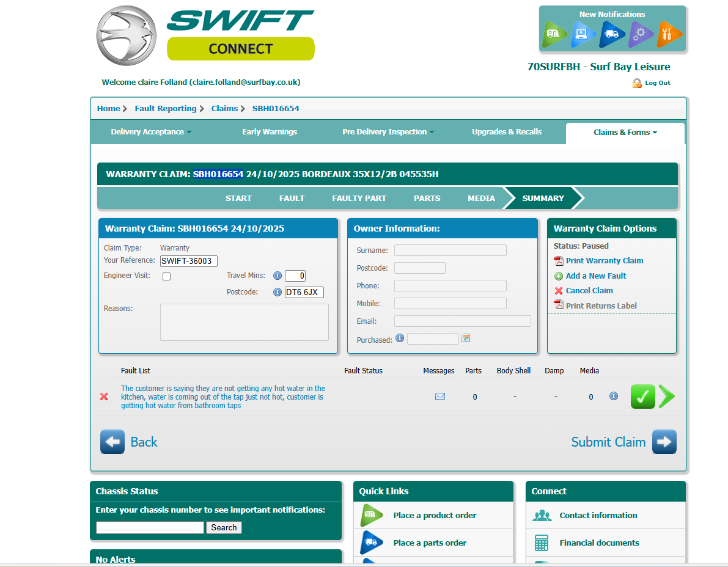This screenshot has height=567, width=728.
Task: Click the green caravan notification icon
Action: click(554, 34)
